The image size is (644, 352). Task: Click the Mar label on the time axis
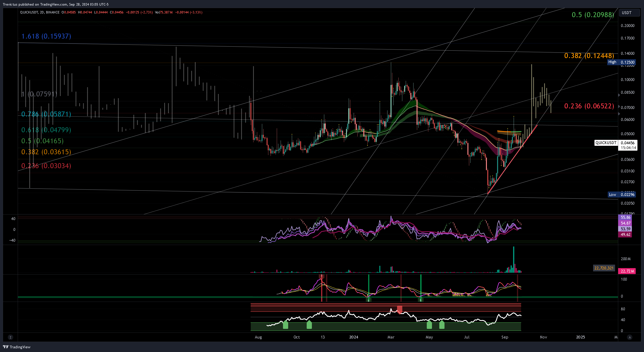coord(391,337)
